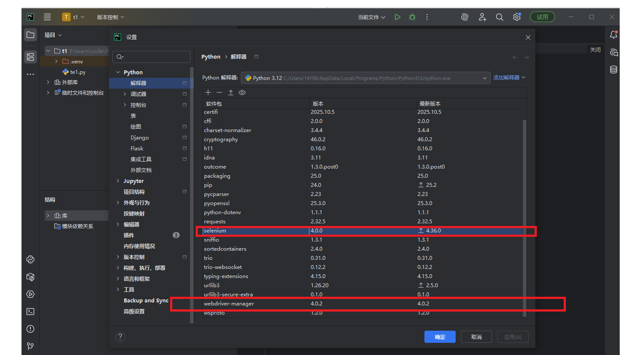Click the 关闭 link in the editor banner
The height and width of the screenshot is (355, 644).
tap(595, 50)
